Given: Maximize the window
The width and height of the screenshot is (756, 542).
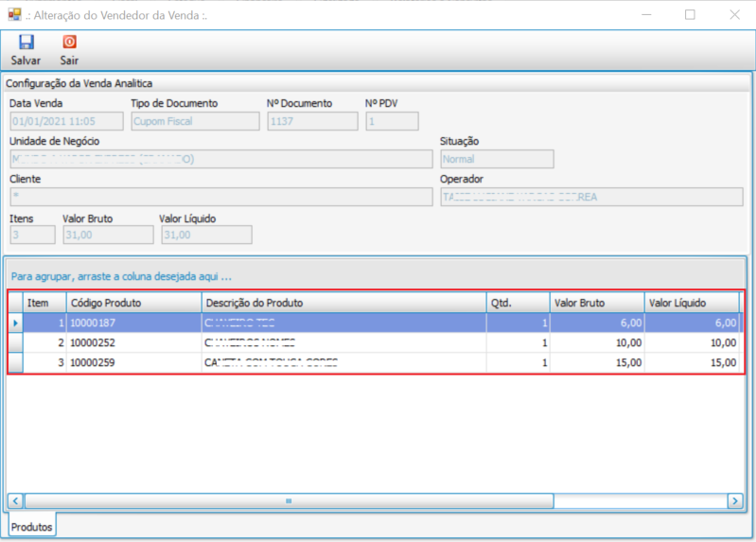Looking at the screenshot, I should 690,15.
